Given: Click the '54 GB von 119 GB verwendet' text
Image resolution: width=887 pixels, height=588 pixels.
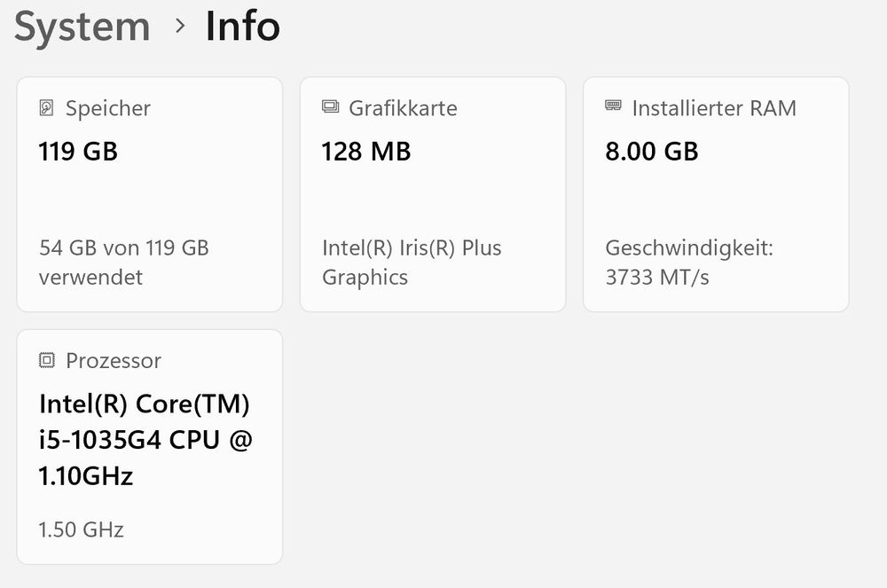Looking at the screenshot, I should click(124, 263).
